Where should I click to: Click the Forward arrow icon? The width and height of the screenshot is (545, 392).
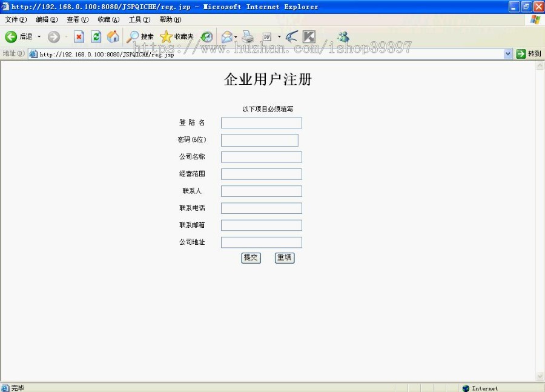click(x=53, y=36)
